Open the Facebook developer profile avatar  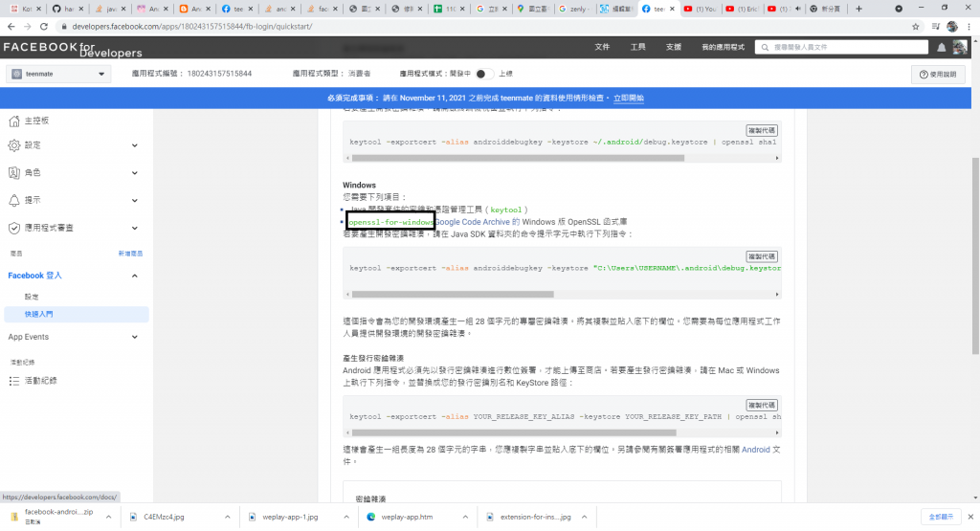(x=959, y=47)
